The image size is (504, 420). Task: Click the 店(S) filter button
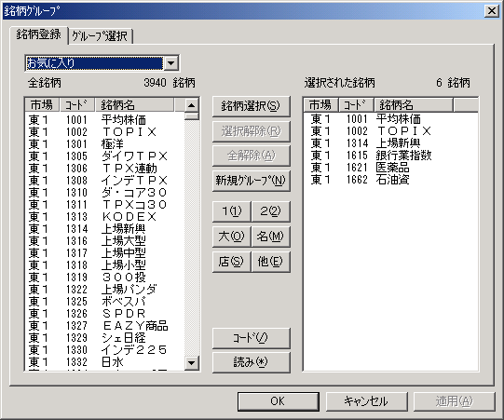tap(231, 262)
